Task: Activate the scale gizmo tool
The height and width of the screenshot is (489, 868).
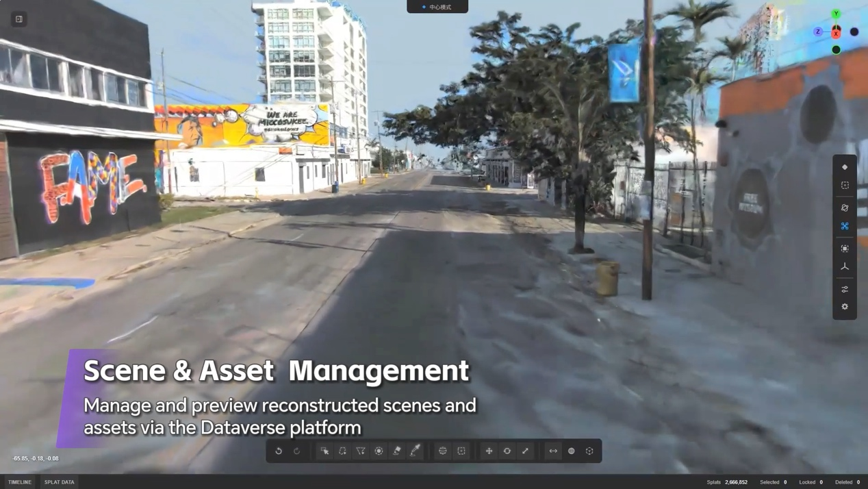Action: tap(525, 451)
